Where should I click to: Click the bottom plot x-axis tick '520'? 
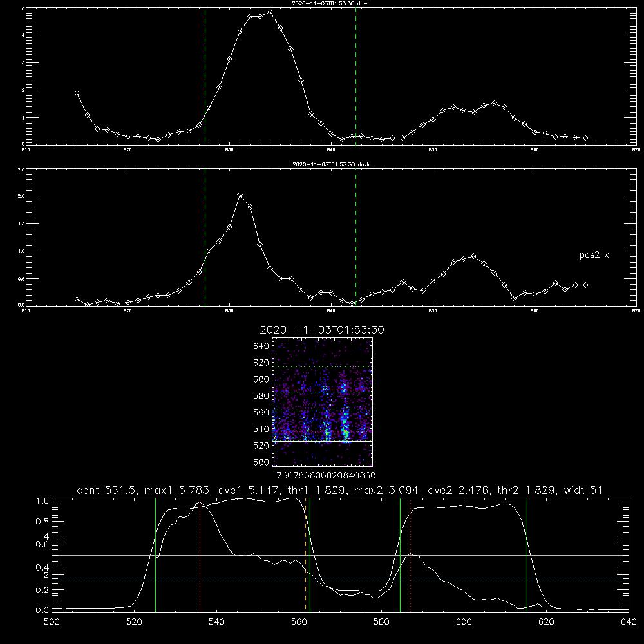pyautogui.click(x=134, y=622)
